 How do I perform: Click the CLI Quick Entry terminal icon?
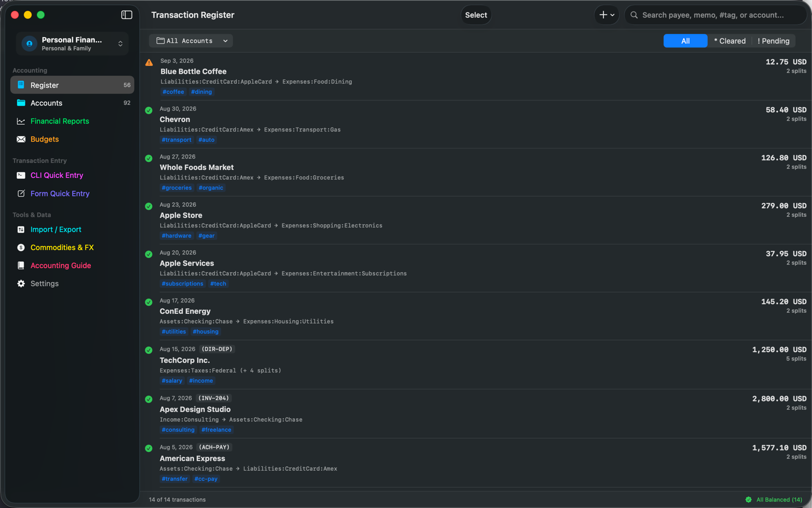pos(21,175)
